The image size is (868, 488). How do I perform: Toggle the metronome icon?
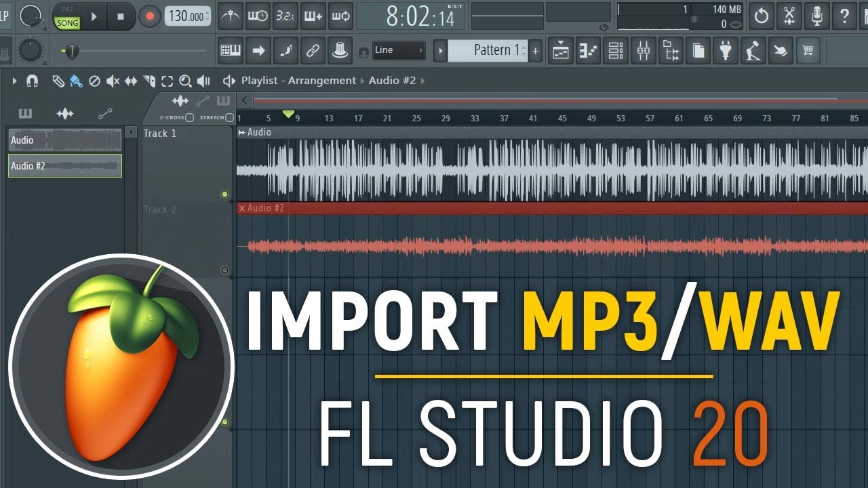coord(231,16)
